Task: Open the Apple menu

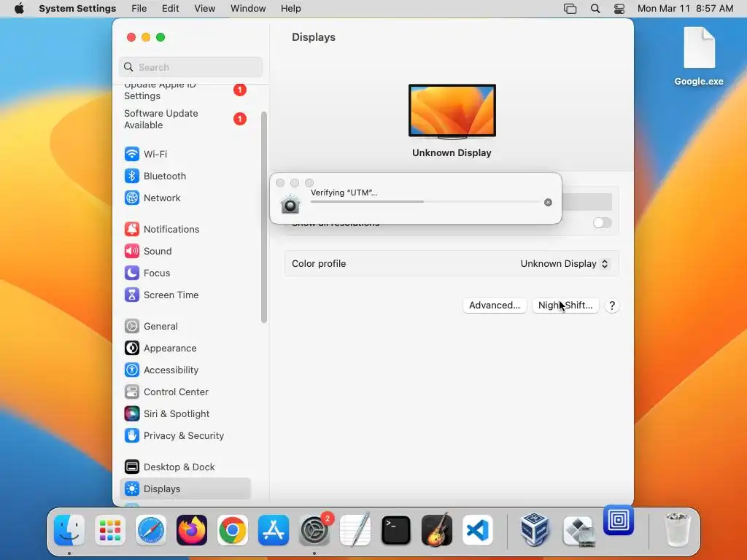Action: pyautogui.click(x=19, y=9)
